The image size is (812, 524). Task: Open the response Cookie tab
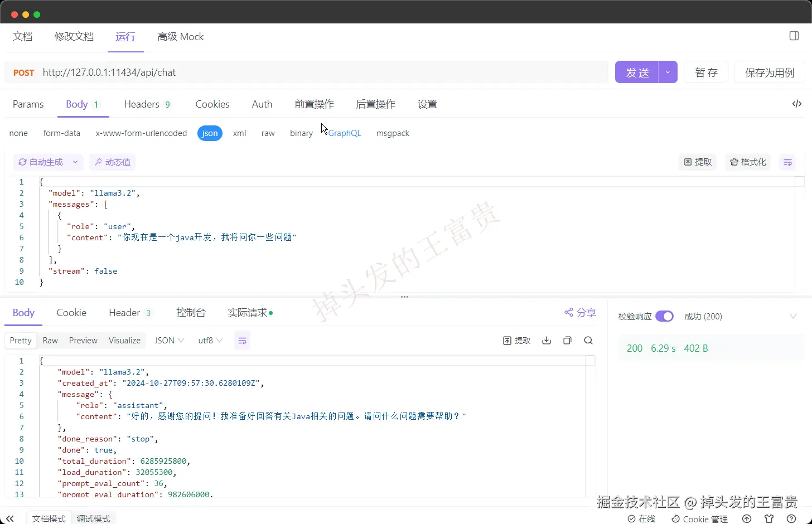71,313
